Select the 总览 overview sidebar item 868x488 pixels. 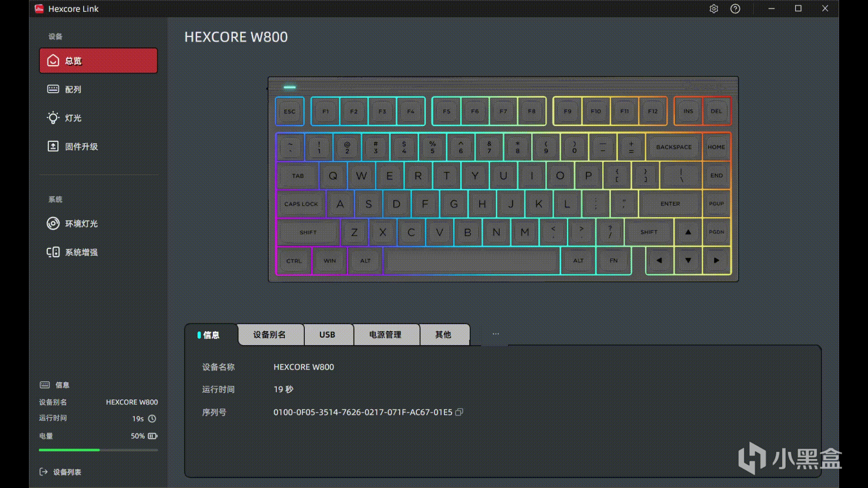click(99, 61)
